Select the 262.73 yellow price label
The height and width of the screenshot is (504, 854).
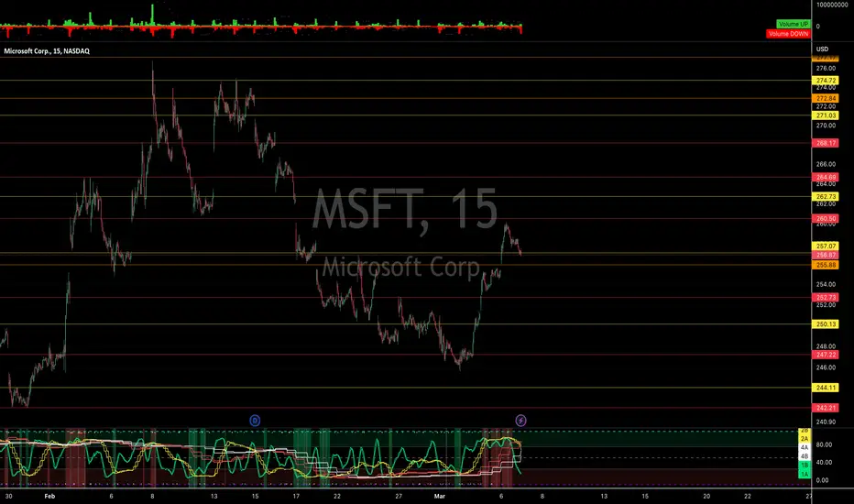point(827,197)
